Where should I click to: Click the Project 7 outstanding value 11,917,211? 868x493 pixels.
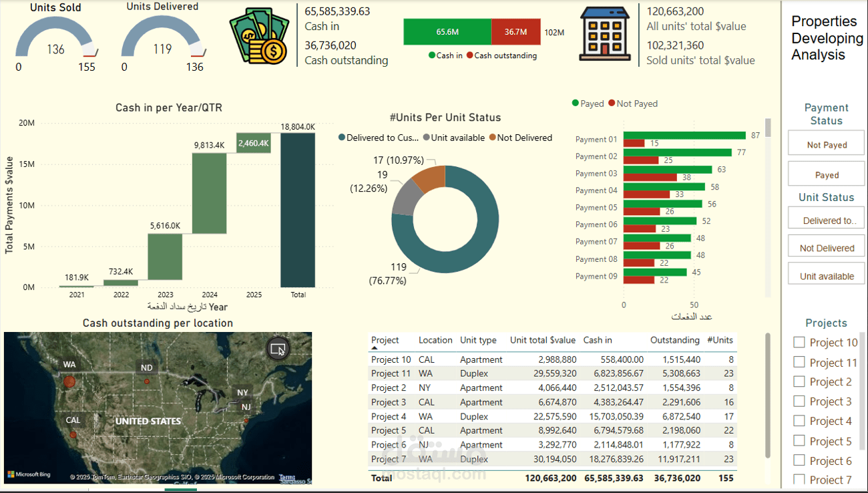(x=677, y=459)
